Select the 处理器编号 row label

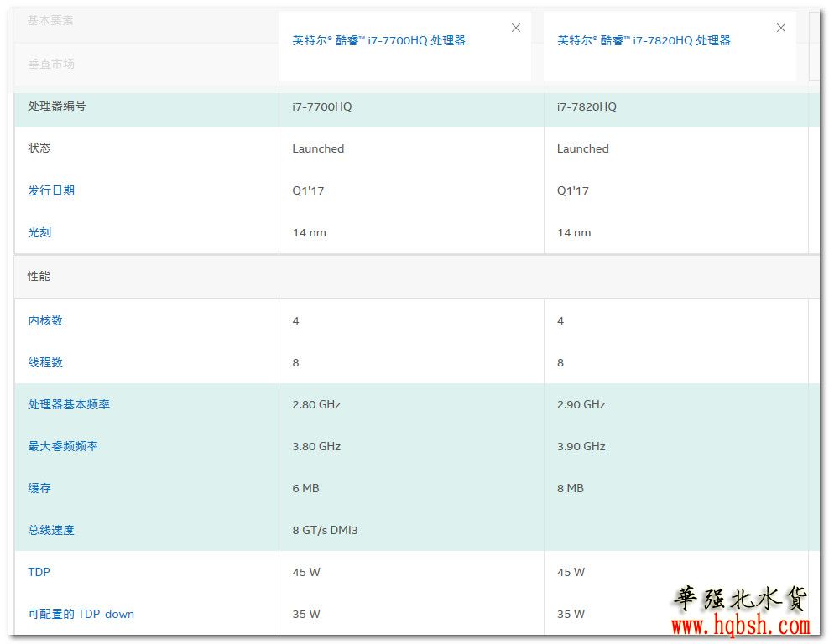tap(56, 106)
